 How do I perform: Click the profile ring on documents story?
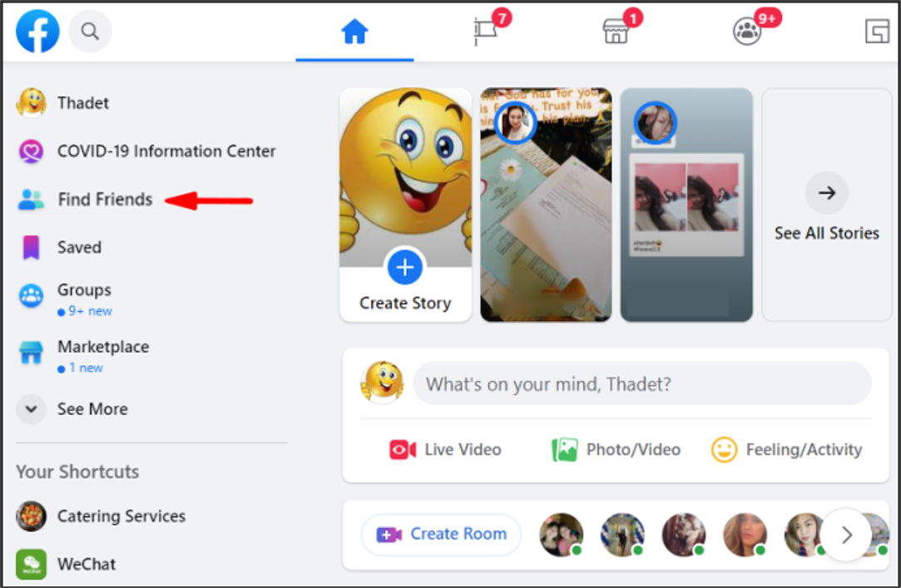click(515, 122)
